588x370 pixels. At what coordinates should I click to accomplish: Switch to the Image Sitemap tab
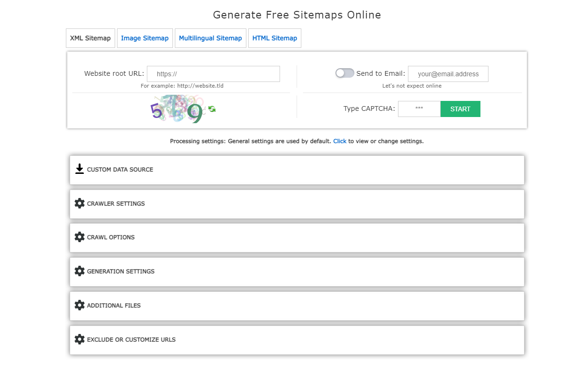(145, 38)
